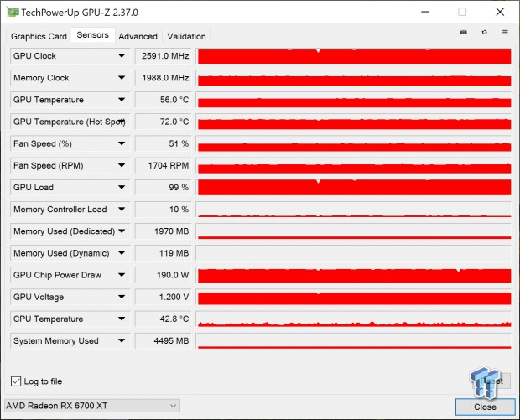
Task: Click the screenshot camera icon
Action: (x=464, y=32)
